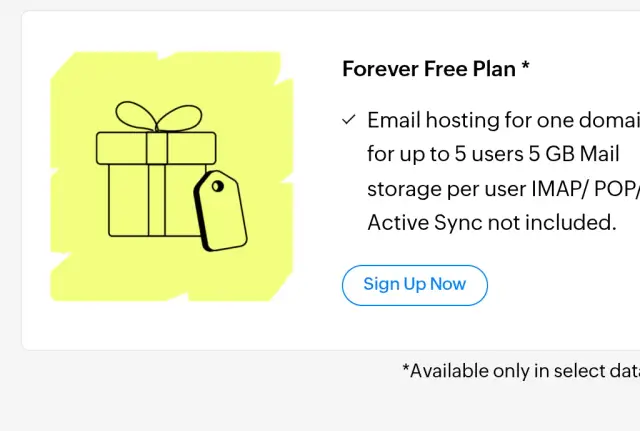Click the price tag on the gift

pyautogui.click(x=221, y=211)
